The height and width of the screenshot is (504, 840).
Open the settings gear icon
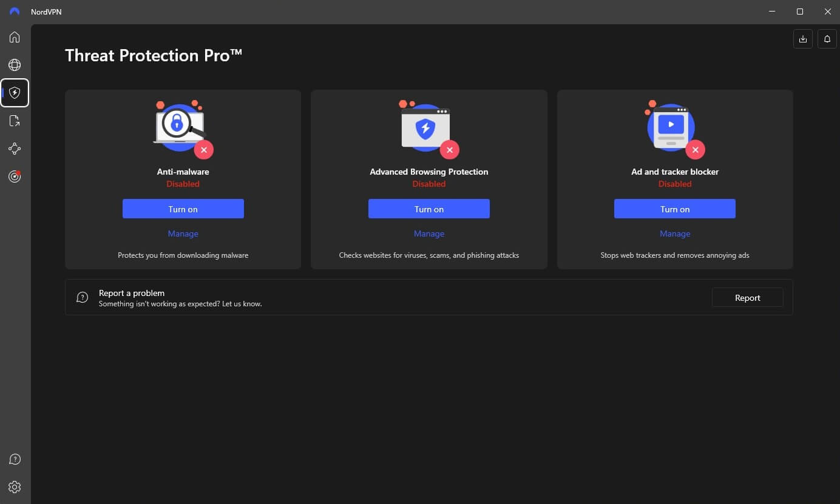point(15,487)
